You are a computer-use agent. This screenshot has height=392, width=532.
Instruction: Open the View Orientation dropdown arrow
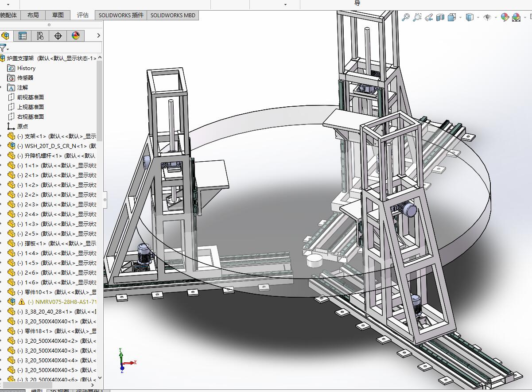(x=461, y=18)
